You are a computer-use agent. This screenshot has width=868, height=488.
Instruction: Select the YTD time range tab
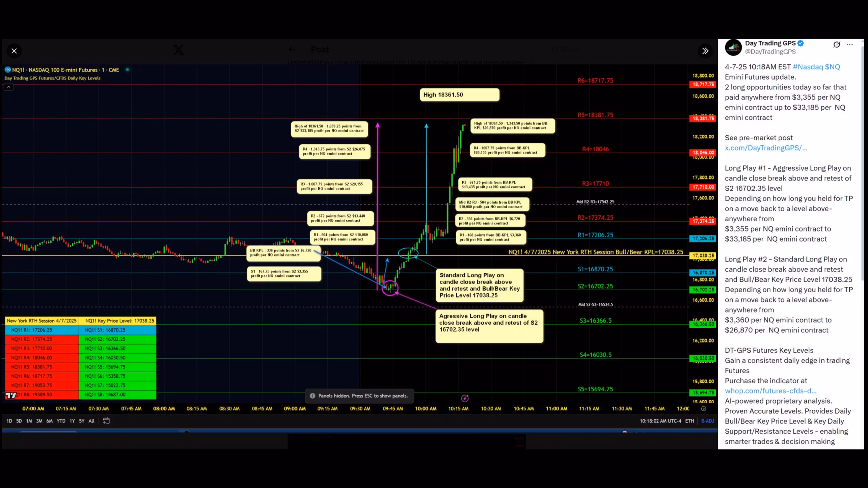[x=61, y=421]
